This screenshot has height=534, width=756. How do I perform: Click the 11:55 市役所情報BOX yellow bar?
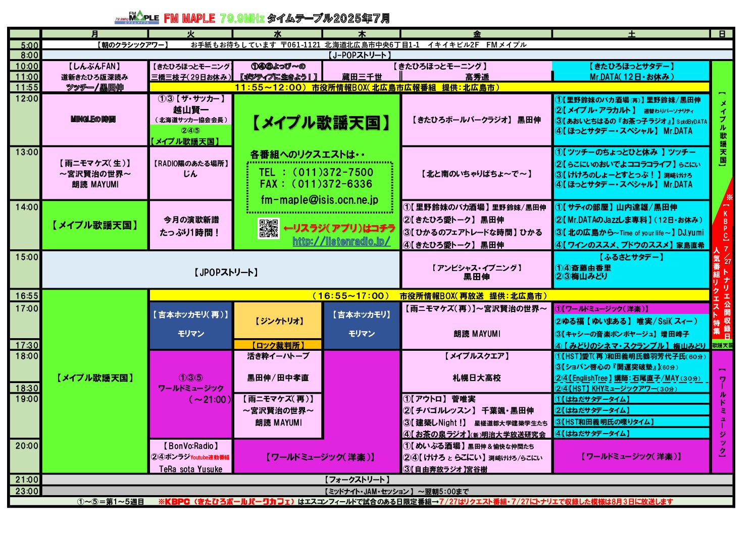pyautogui.click(x=430, y=87)
